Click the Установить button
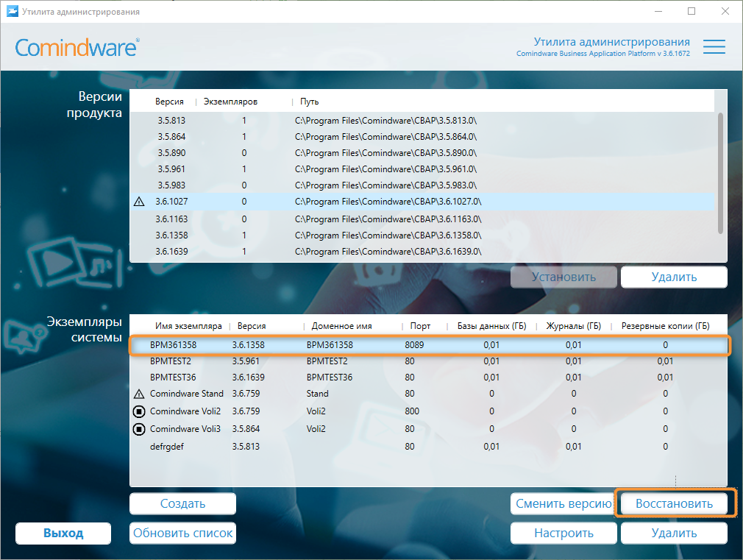This screenshot has width=743, height=560. coord(564,277)
